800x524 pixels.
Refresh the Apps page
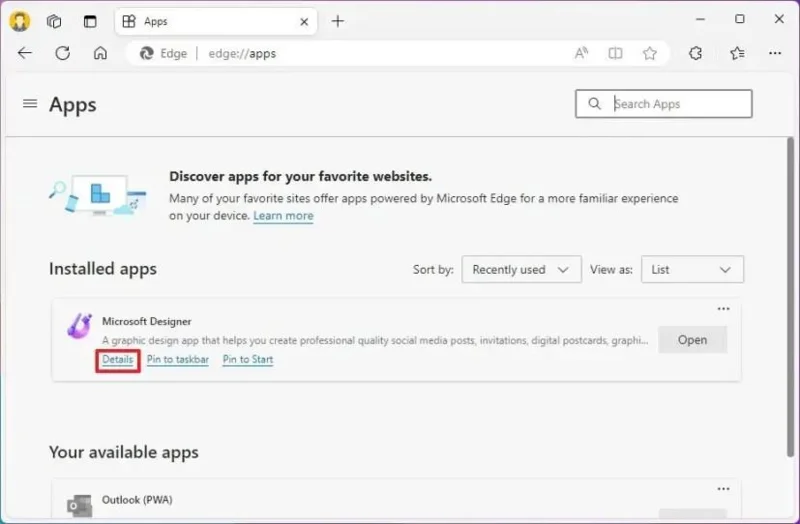[x=62, y=53]
